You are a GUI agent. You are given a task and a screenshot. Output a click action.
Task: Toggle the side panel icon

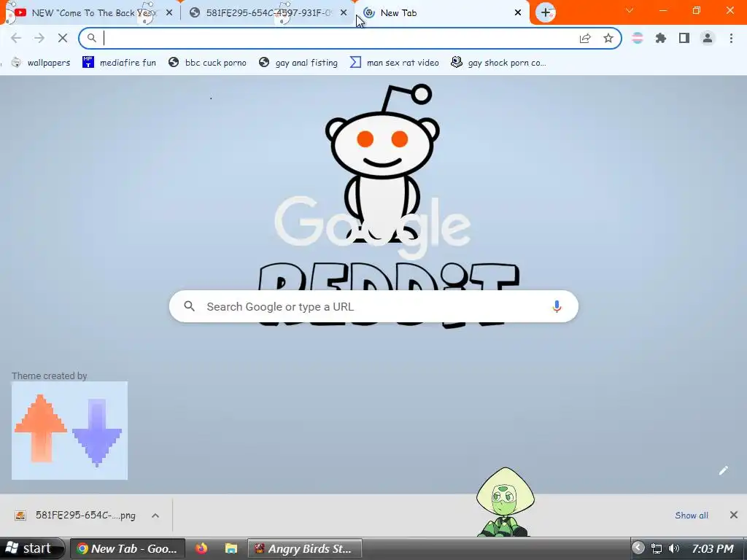[x=684, y=38]
